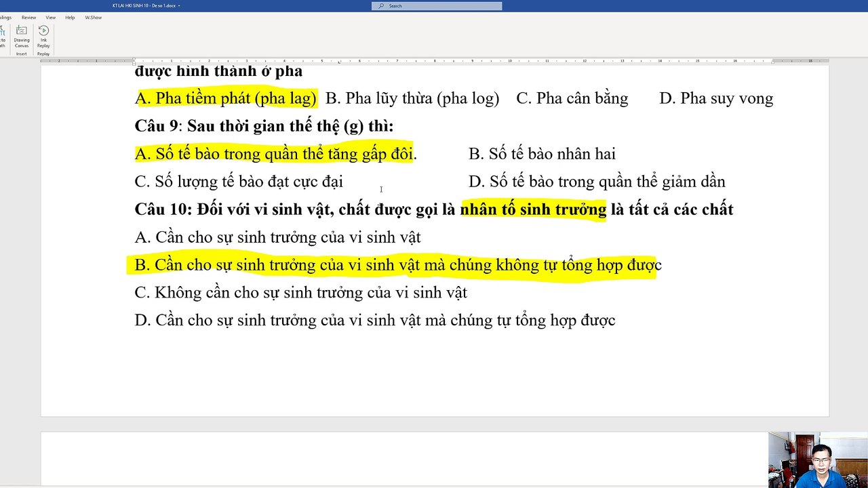Select the W.Show ribbon tab
The width and height of the screenshot is (868, 488).
click(x=93, y=18)
